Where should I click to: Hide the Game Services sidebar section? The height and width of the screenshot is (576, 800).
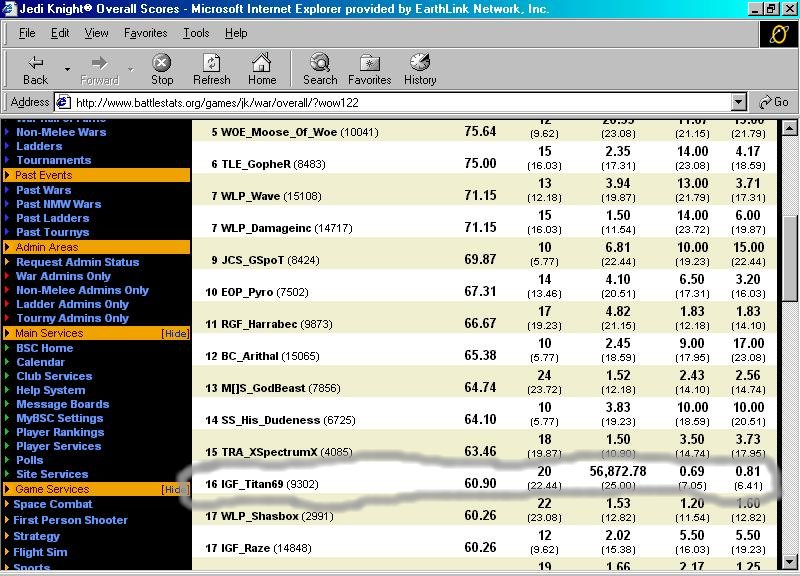pos(175,489)
